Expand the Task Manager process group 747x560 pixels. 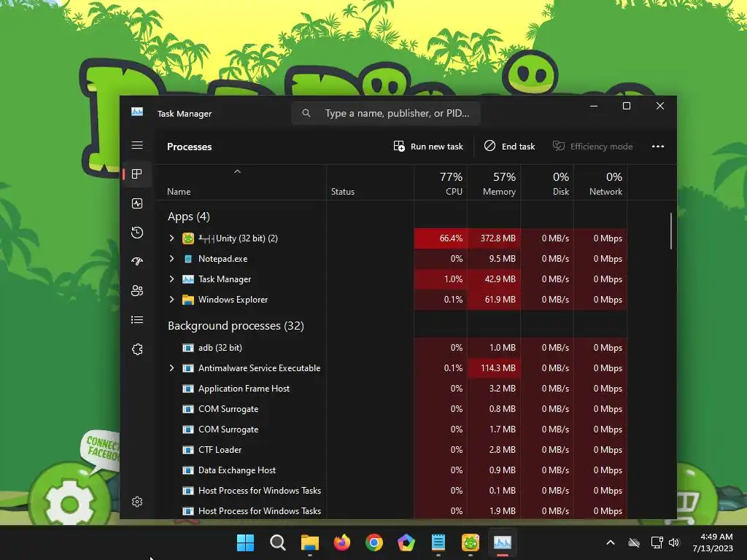(171, 279)
